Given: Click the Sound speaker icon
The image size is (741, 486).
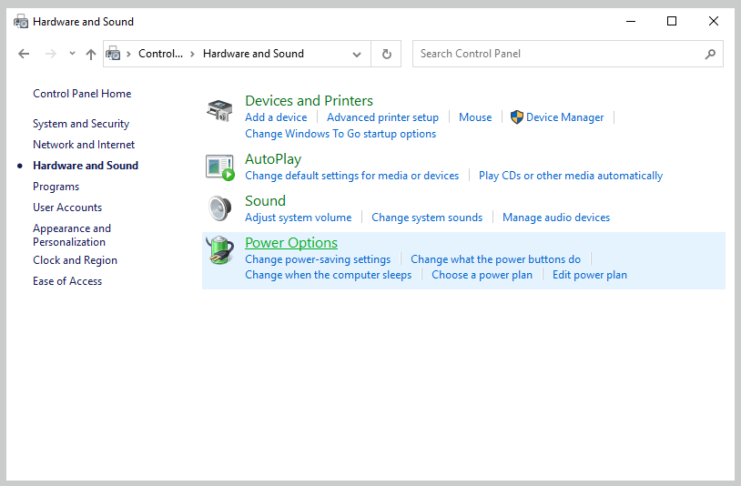Looking at the screenshot, I should coord(220,208).
